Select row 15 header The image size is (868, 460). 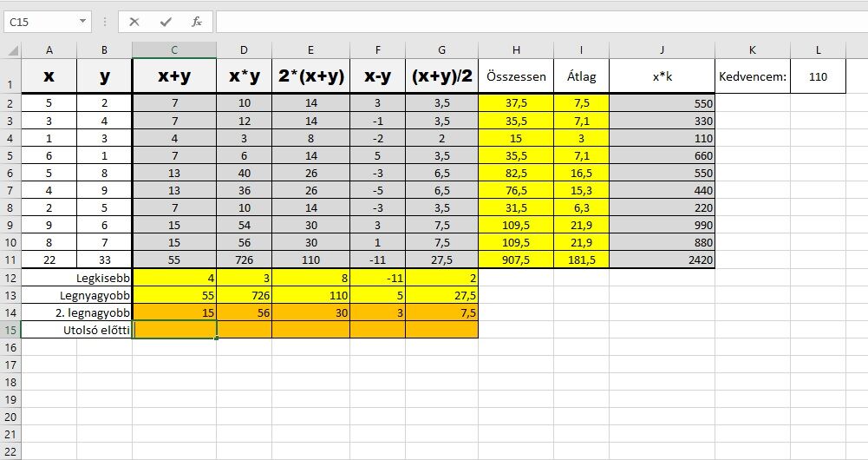pos(10,330)
